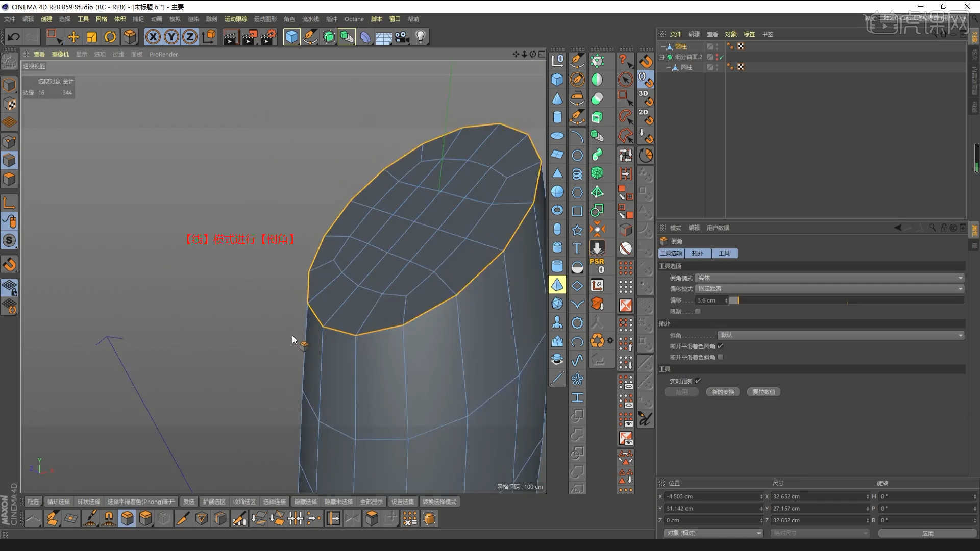The height and width of the screenshot is (551, 980).
Task: Click the Undo arrow icon
Action: 14,37
